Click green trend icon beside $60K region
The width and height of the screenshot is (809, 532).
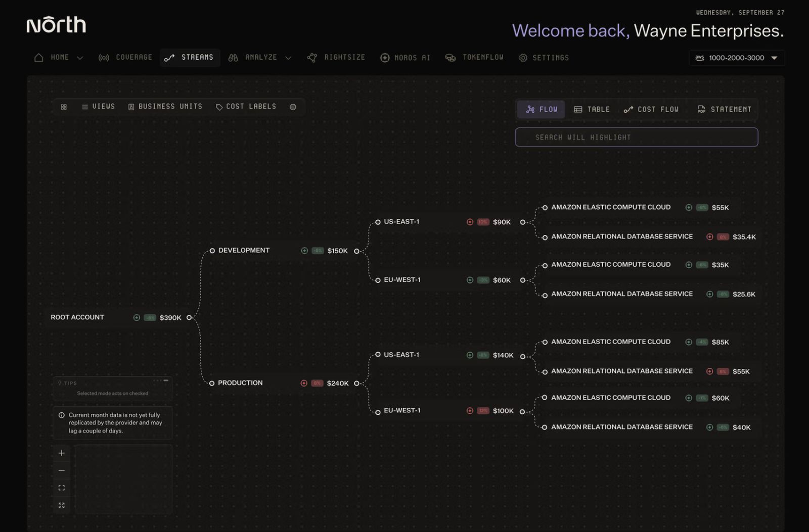pyautogui.click(x=470, y=280)
